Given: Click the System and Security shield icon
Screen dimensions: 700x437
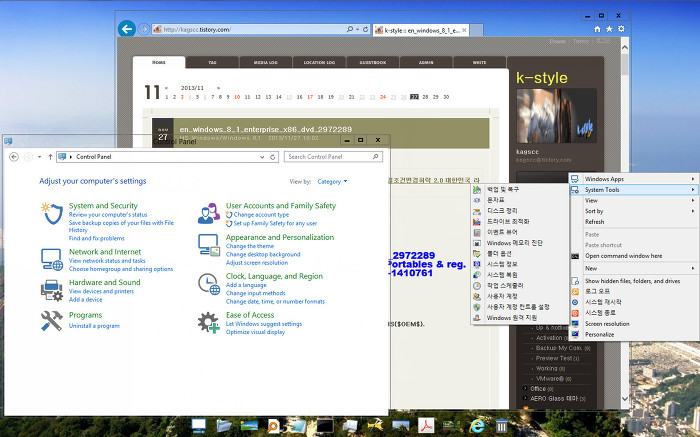Looking at the screenshot, I should point(52,213).
